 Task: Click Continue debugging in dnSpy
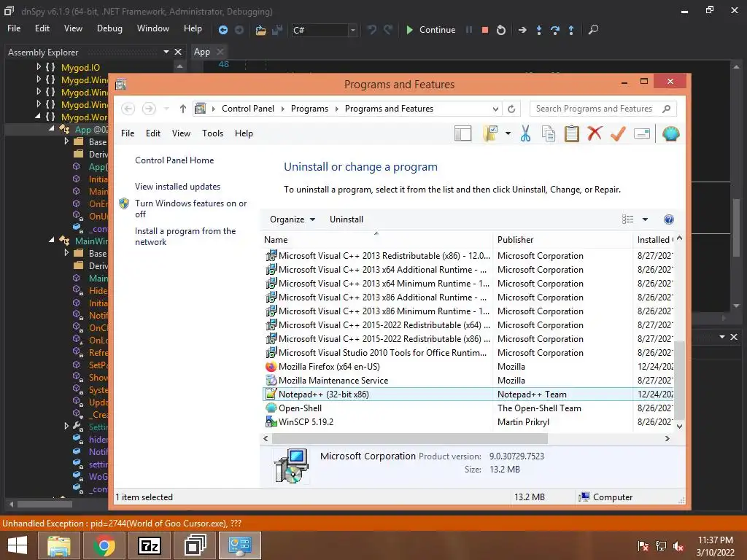[430, 29]
